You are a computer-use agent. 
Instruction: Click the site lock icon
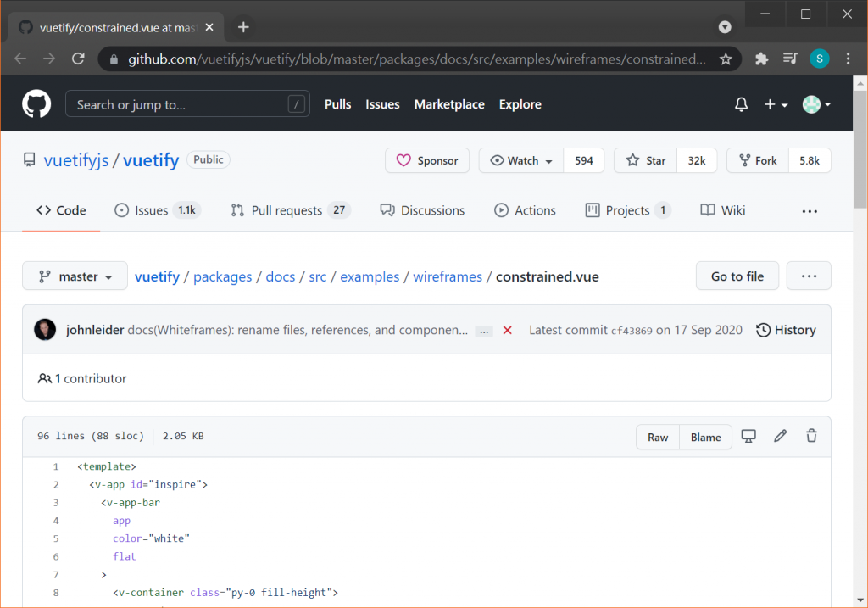tap(114, 59)
